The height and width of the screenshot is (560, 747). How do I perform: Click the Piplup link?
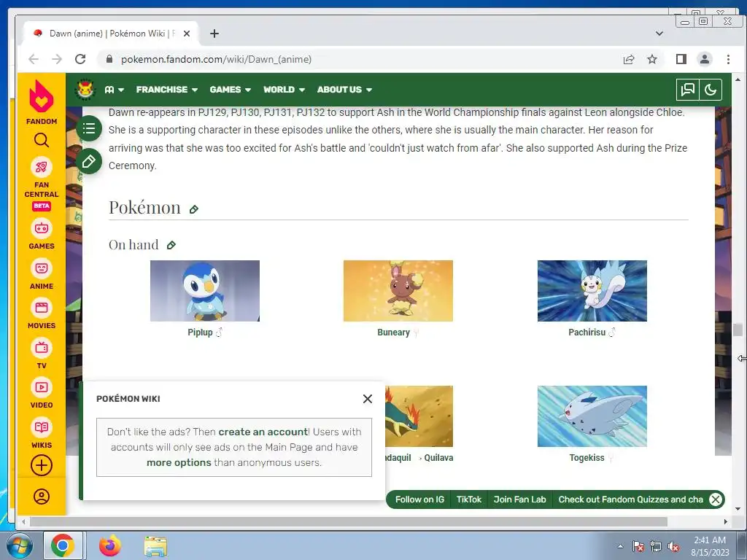200,332
